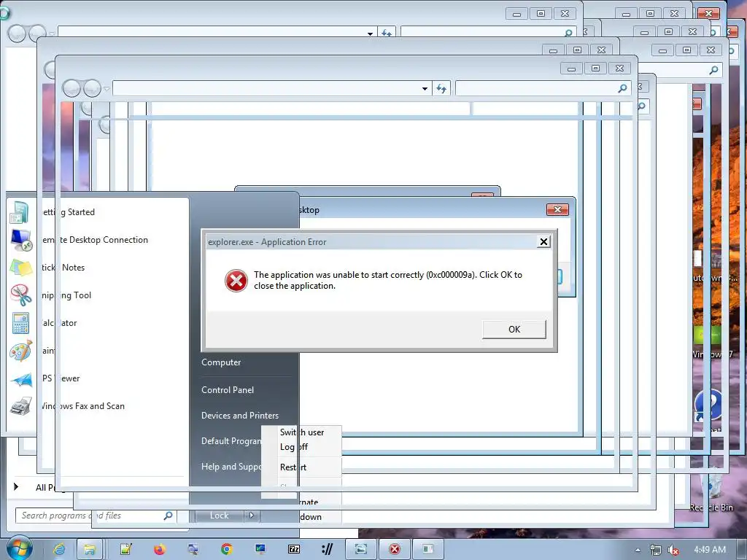Launch Paint via its palette icon

[x=20, y=351]
